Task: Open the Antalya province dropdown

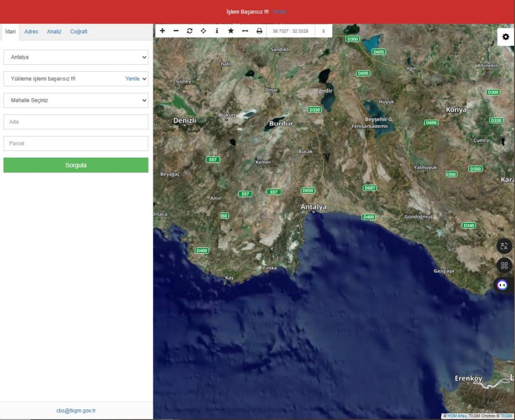Action: coord(76,57)
